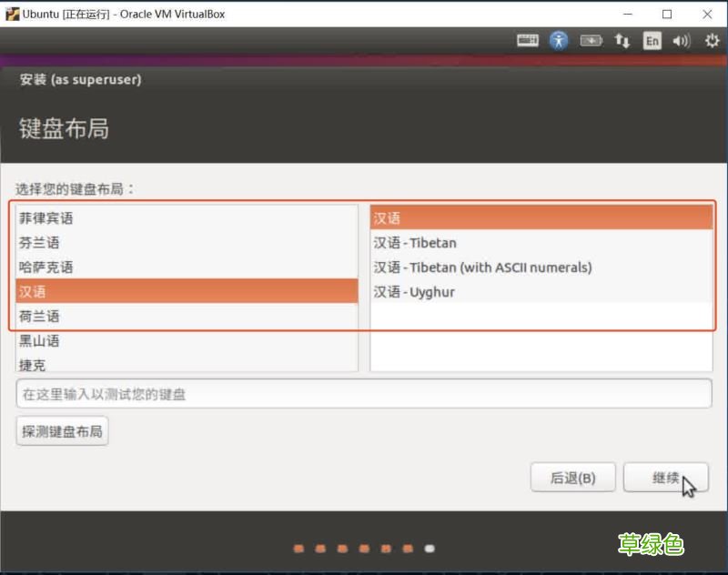Open the 'En' input method indicator
The width and height of the screenshot is (728, 575).
652,40
